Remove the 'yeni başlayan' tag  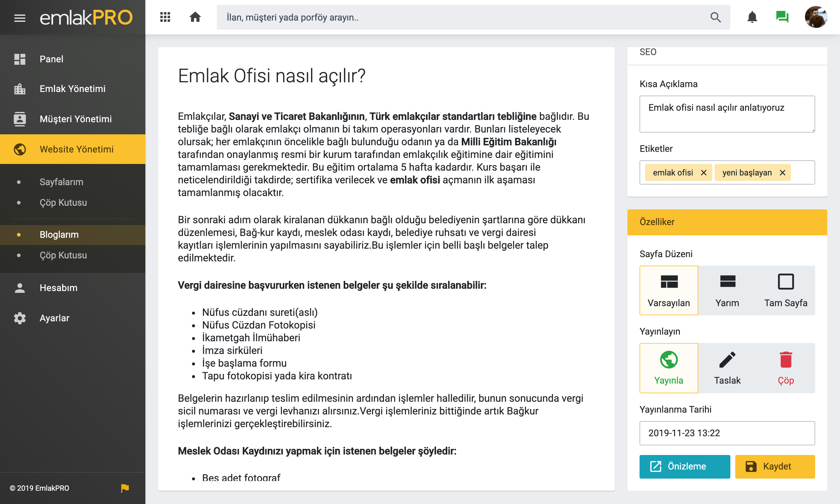coord(782,172)
